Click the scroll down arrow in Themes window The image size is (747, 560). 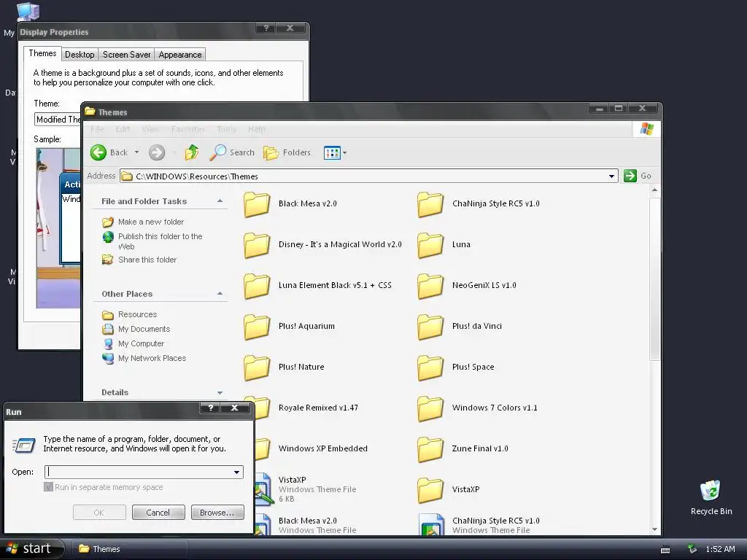654,529
